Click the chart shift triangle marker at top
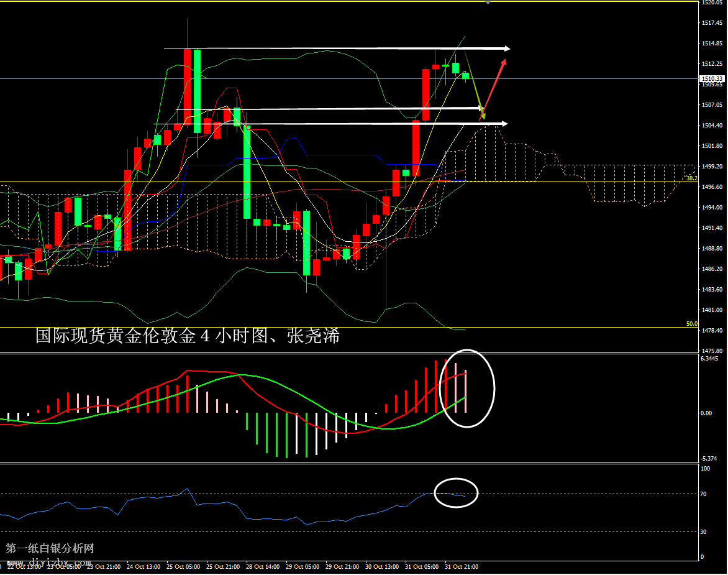728x575 pixels. pyautogui.click(x=488, y=3)
